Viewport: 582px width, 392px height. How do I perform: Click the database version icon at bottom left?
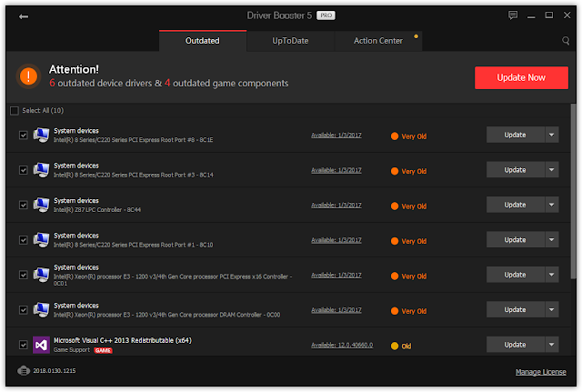[24, 370]
